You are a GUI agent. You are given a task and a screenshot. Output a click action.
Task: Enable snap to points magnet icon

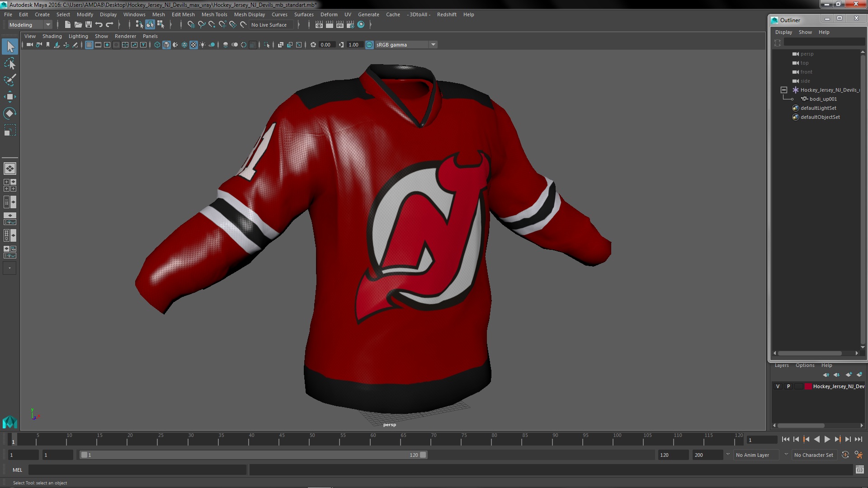212,25
